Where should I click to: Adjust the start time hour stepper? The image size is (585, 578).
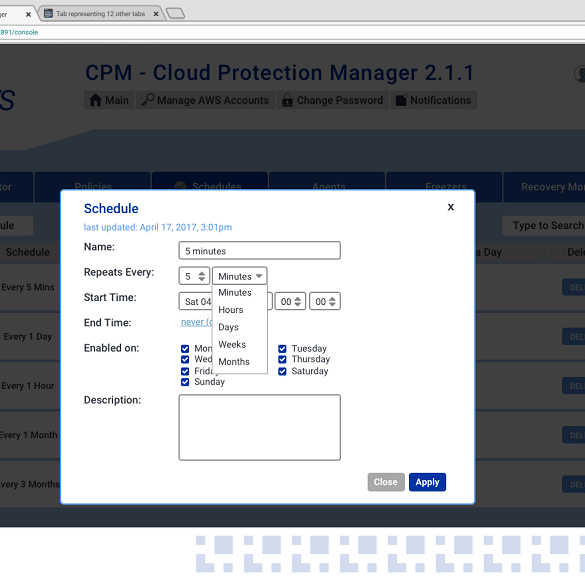tap(297, 302)
